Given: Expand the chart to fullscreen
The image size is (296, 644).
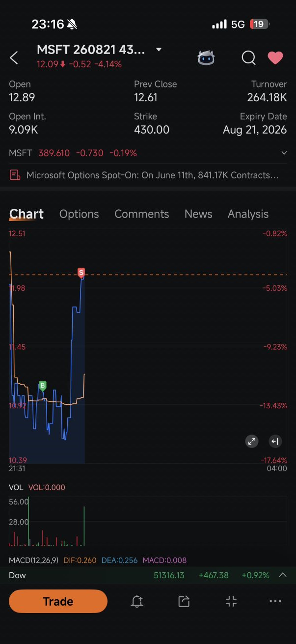Looking at the screenshot, I should (x=252, y=441).
